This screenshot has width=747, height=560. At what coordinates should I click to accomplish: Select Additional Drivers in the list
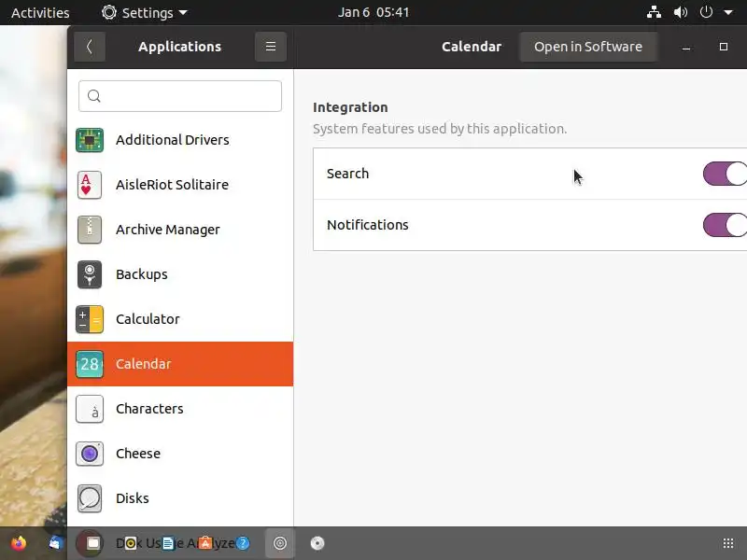click(x=180, y=140)
